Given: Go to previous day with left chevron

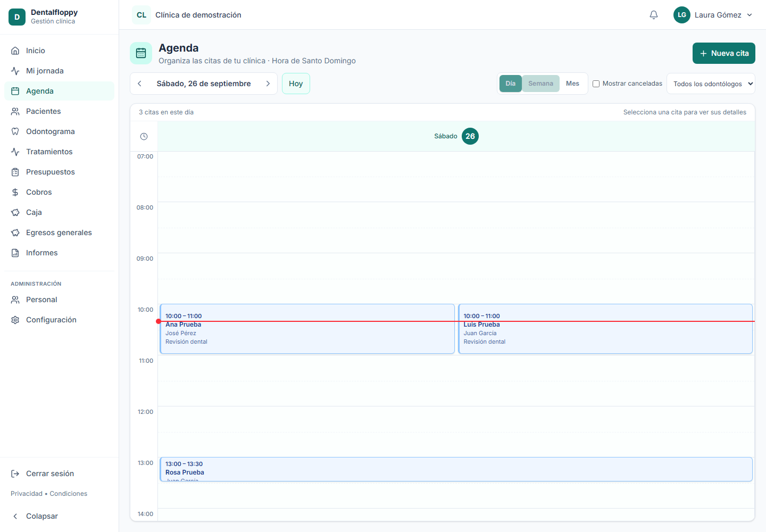Looking at the screenshot, I should (x=139, y=84).
